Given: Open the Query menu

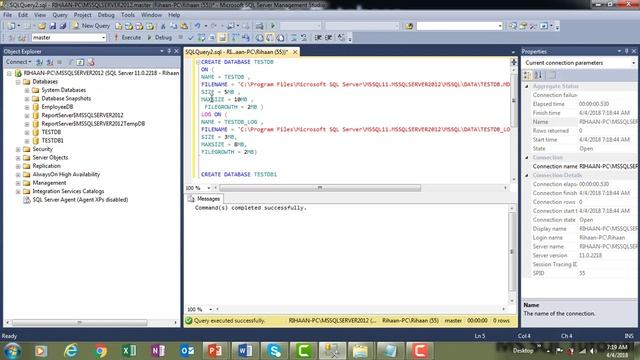Looking at the screenshot, I should click(x=60, y=15).
